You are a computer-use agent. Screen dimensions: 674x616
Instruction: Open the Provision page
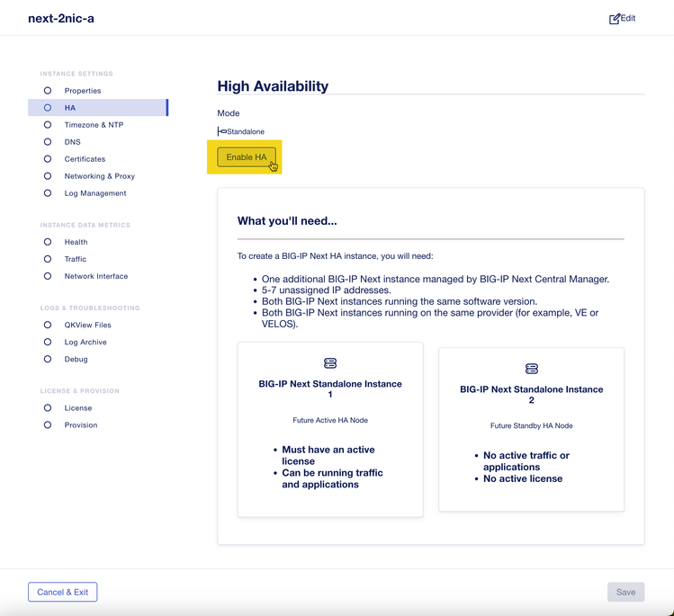pyautogui.click(x=81, y=425)
